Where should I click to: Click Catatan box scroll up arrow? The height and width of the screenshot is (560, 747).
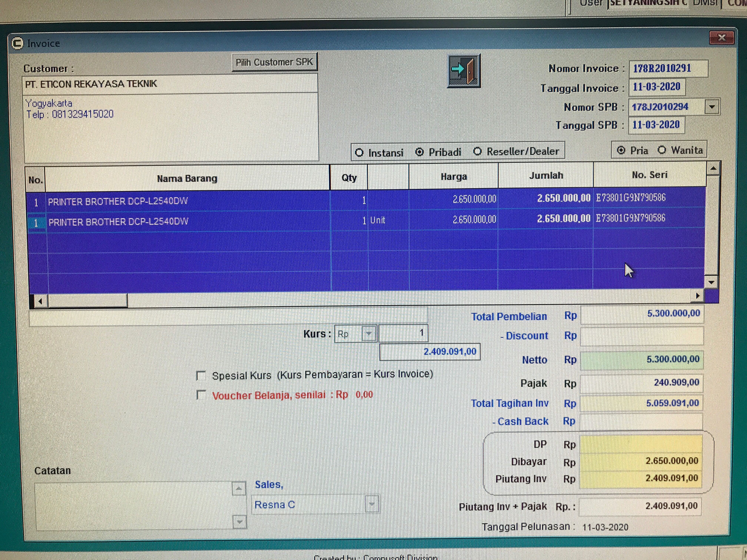pyautogui.click(x=239, y=489)
